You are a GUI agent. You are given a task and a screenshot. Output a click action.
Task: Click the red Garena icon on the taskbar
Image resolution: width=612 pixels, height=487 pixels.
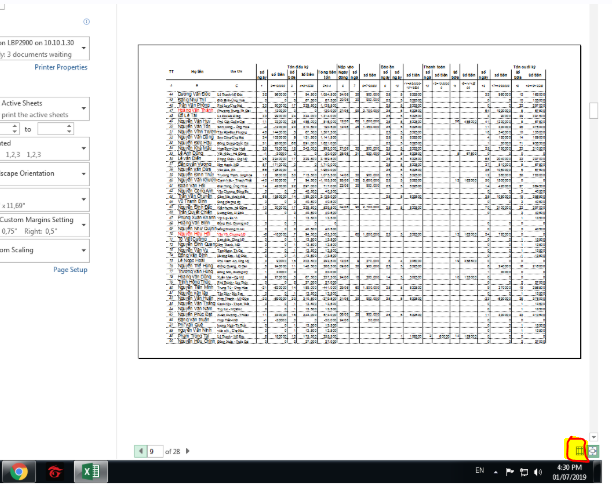point(54,471)
